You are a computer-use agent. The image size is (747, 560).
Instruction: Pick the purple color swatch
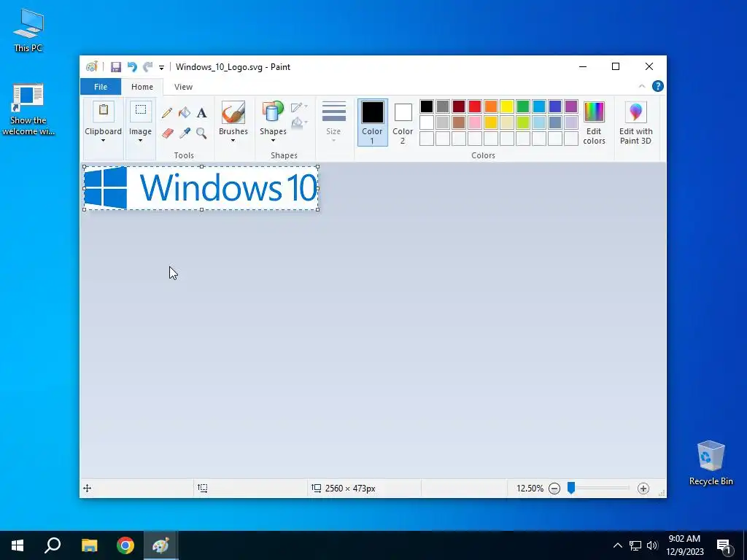click(570, 106)
